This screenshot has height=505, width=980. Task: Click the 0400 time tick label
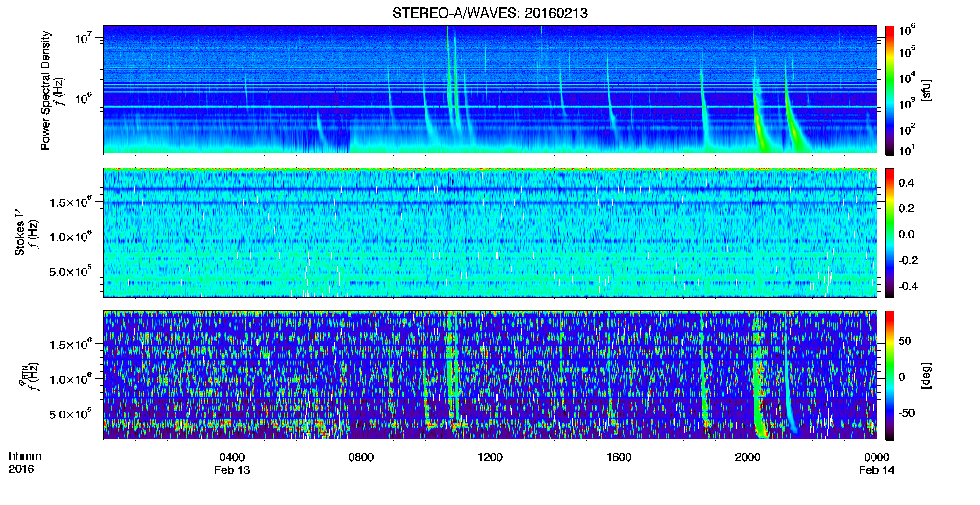click(232, 457)
